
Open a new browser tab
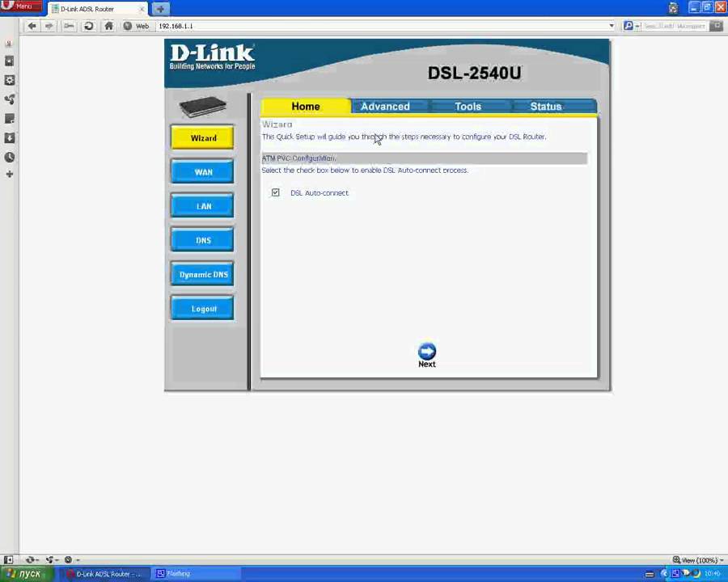(x=160, y=9)
